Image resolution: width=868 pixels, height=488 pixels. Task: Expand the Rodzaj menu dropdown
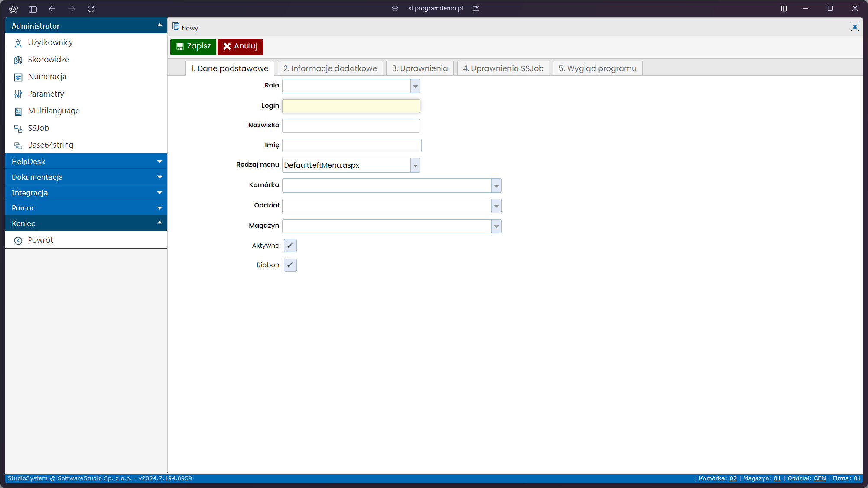(415, 165)
